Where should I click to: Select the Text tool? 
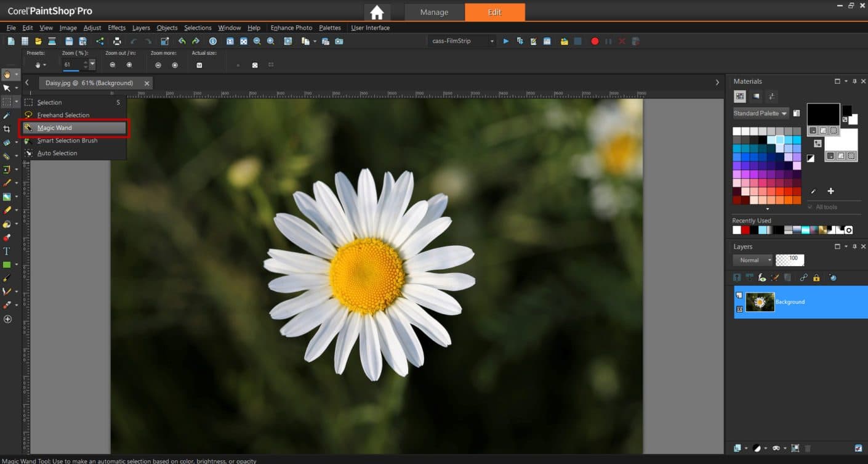7,251
